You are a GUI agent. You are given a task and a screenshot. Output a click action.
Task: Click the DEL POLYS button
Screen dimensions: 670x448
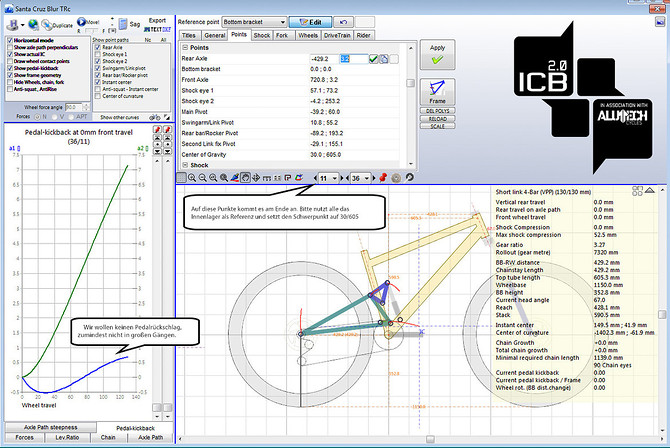point(438,111)
